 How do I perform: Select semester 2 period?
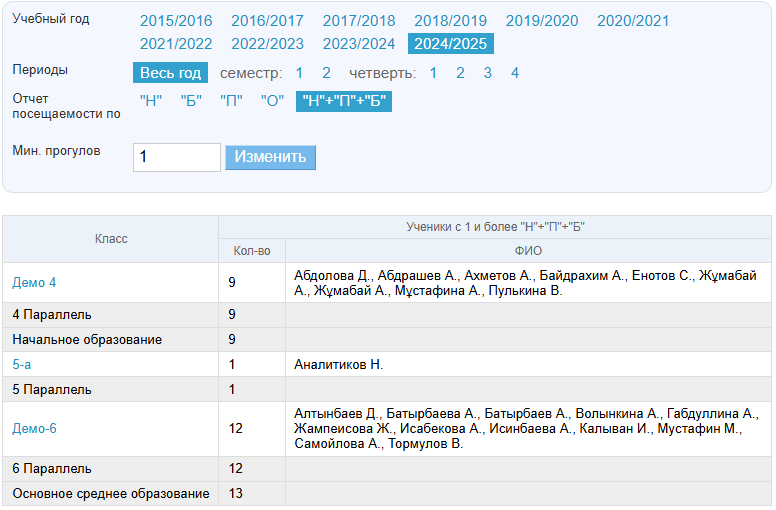(326, 73)
